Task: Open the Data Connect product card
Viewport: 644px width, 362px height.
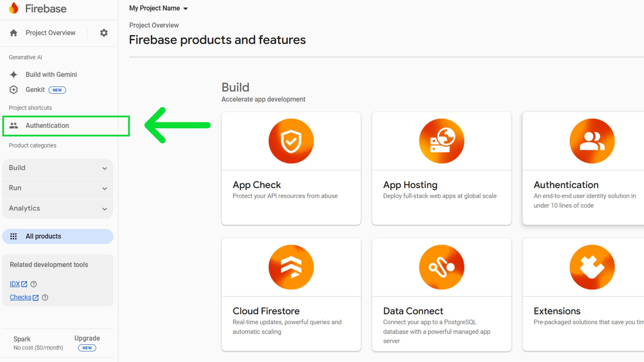Action: 441,294
